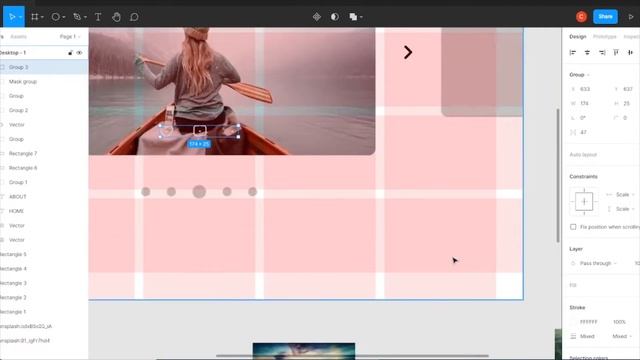Image resolution: width=640 pixels, height=360 pixels.
Task: Click the Boolean operations icon
Action: tap(353, 17)
